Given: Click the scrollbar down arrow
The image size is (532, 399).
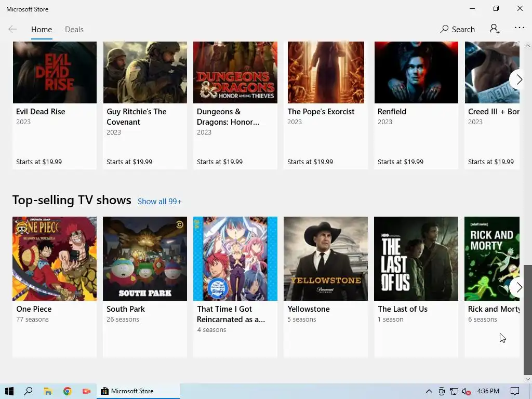Looking at the screenshot, I should 528,379.
